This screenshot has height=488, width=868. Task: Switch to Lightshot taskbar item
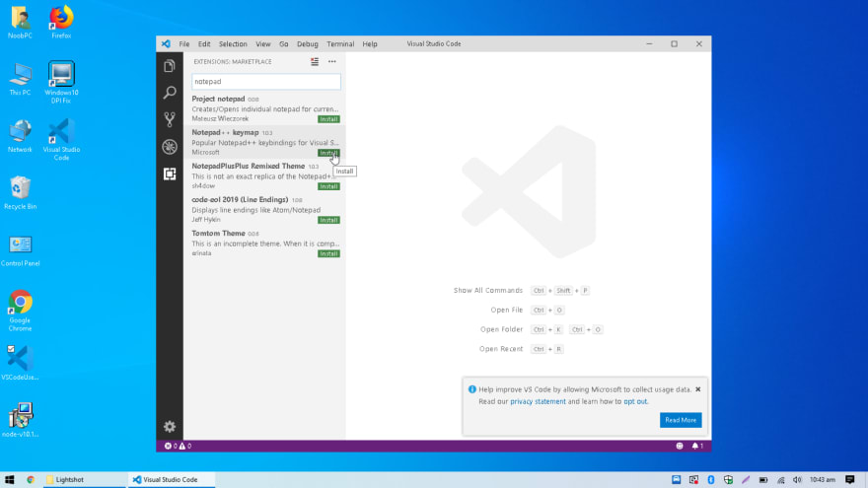click(85, 480)
